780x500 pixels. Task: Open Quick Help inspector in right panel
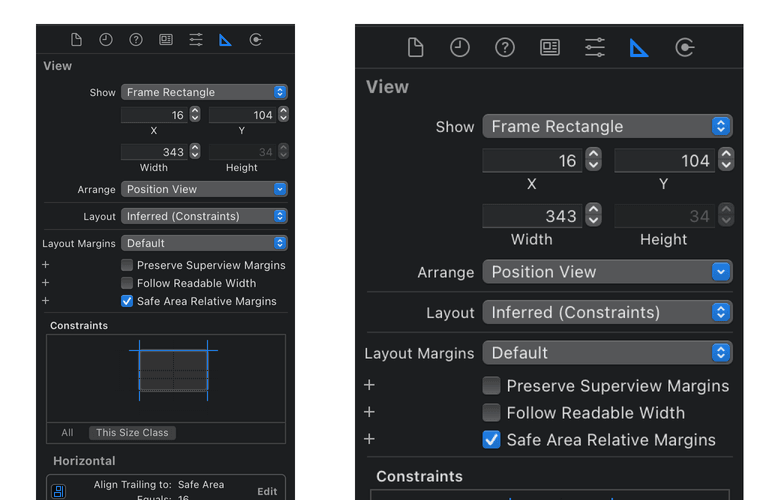coord(505,48)
